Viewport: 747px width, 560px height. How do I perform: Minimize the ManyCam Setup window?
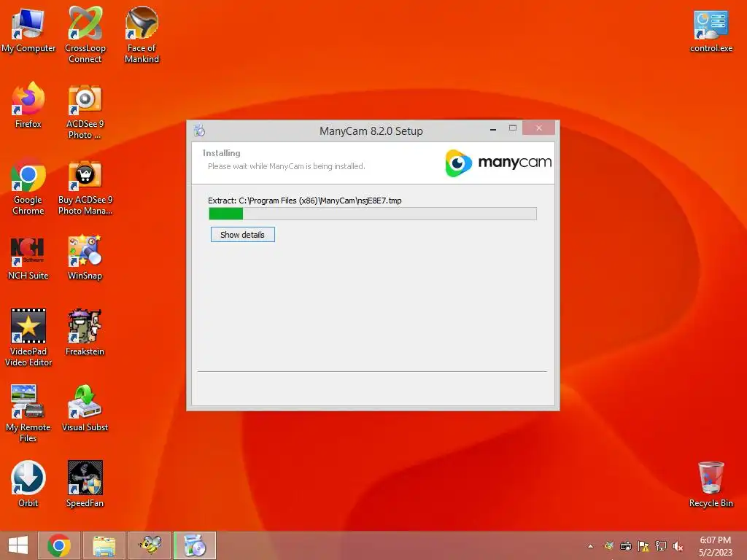[x=493, y=129]
